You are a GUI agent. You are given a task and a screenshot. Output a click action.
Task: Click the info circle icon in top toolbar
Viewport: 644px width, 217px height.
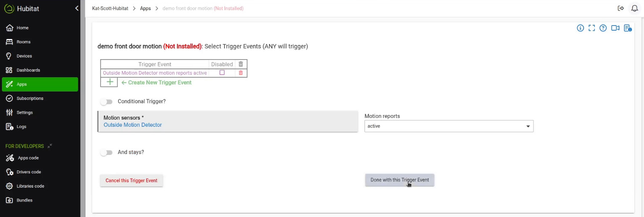pos(580,28)
